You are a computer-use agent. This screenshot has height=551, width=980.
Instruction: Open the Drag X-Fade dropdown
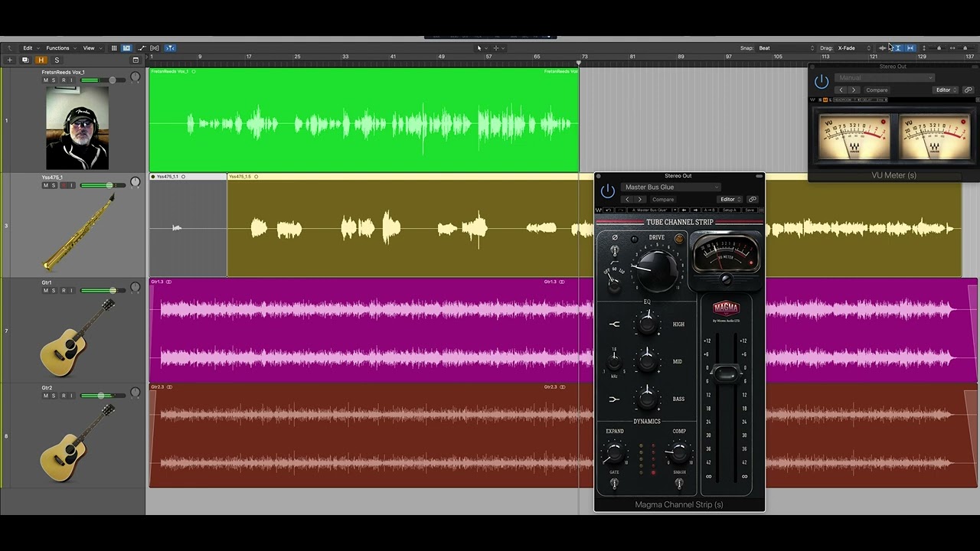point(854,48)
